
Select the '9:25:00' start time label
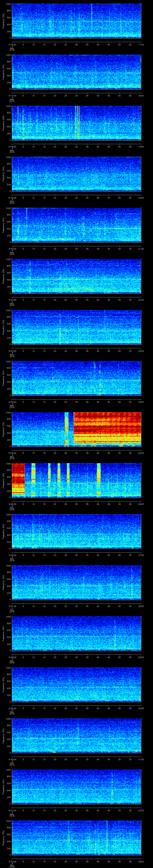click(x=12, y=504)
